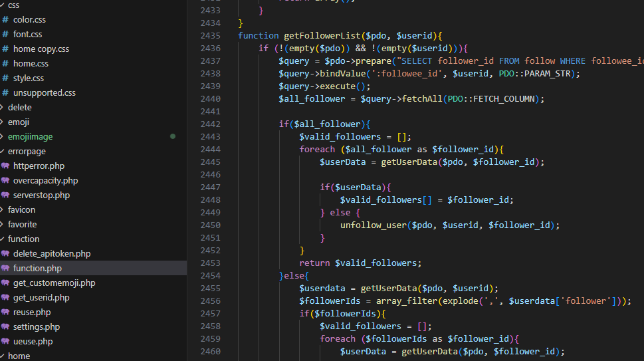This screenshot has height=361, width=644.
Task: Open the home copy.css file
Action: tap(41, 49)
